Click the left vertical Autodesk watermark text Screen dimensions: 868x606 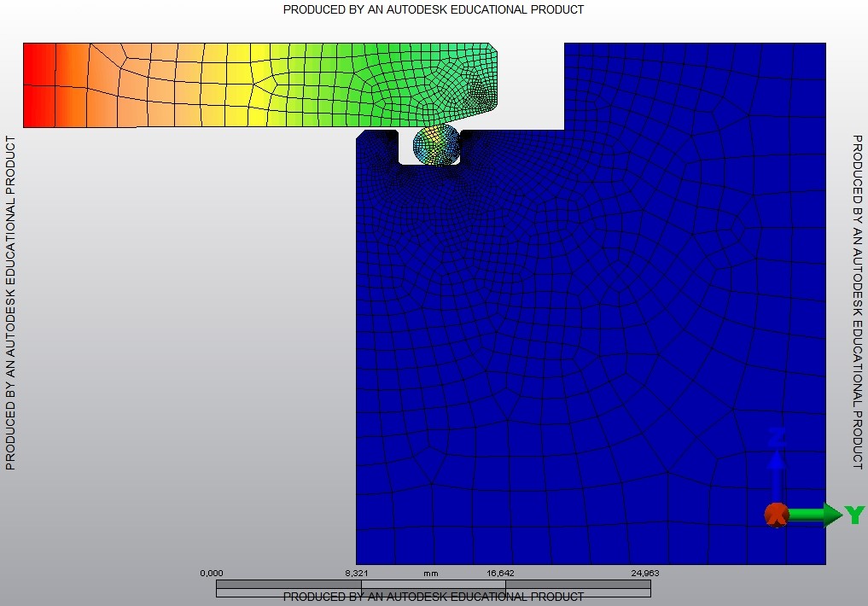click(x=10, y=302)
